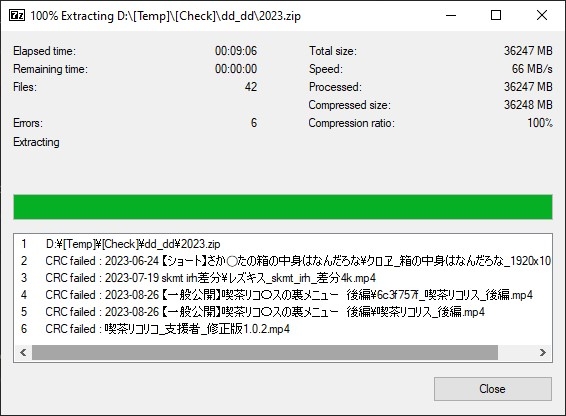Click the Close button
This screenshot has height=416, width=566.
493,389
